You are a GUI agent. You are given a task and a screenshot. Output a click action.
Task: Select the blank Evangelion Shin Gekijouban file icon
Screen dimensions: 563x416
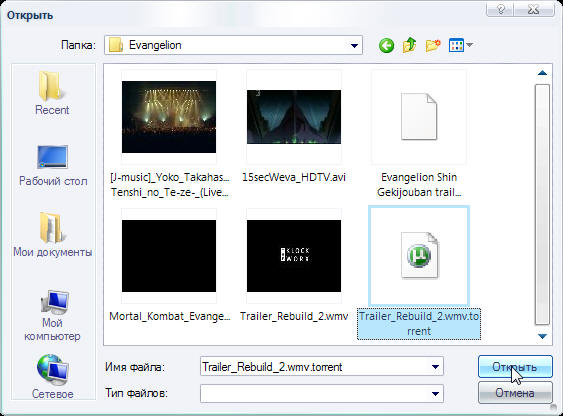click(419, 116)
